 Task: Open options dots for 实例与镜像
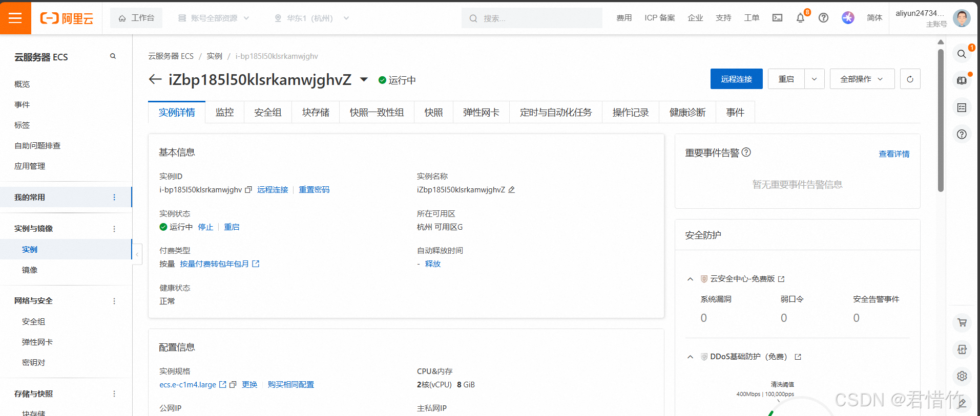114,229
